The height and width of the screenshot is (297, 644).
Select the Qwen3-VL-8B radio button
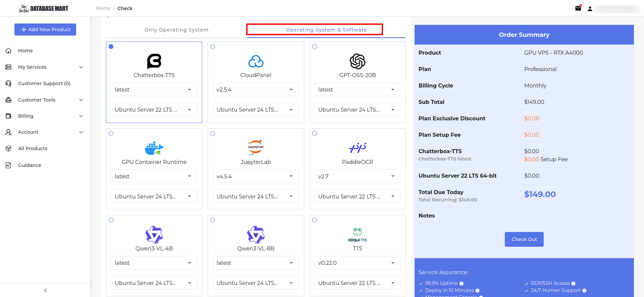point(213,220)
